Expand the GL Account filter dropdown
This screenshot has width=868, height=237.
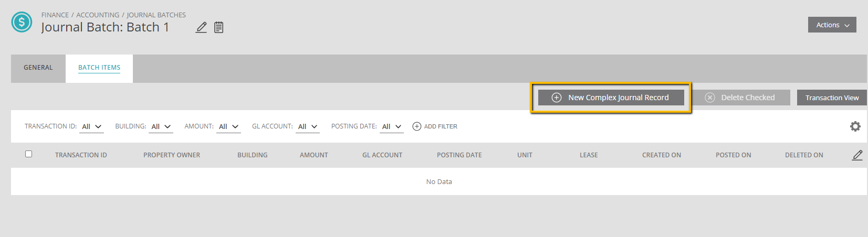[307, 127]
